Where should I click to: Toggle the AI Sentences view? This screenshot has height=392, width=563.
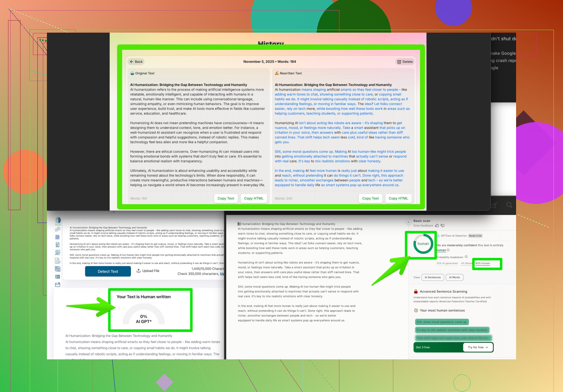(433, 278)
